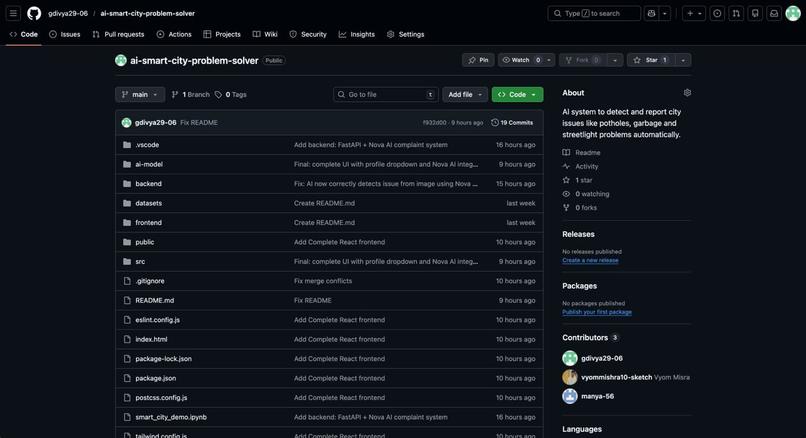Open the eslint.config.js file
The image size is (806, 438).
click(157, 320)
